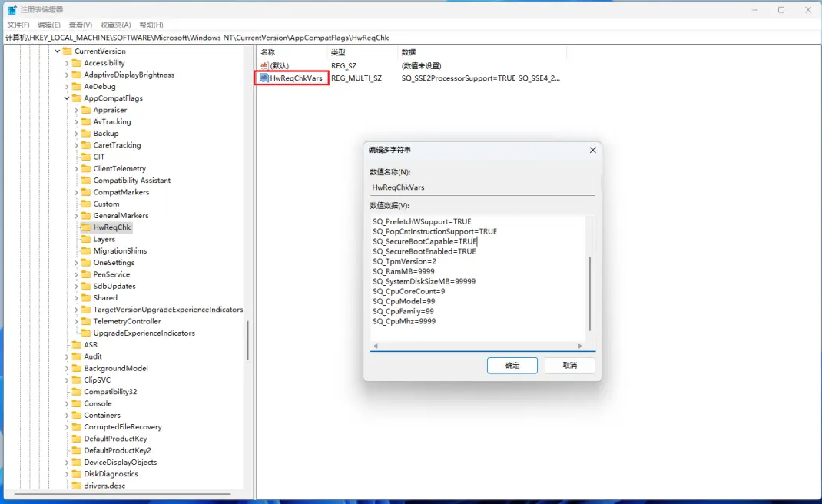Click the DefaultProductKey2 folder icon
The width and height of the screenshot is (822, 504).
coord(77,450)
